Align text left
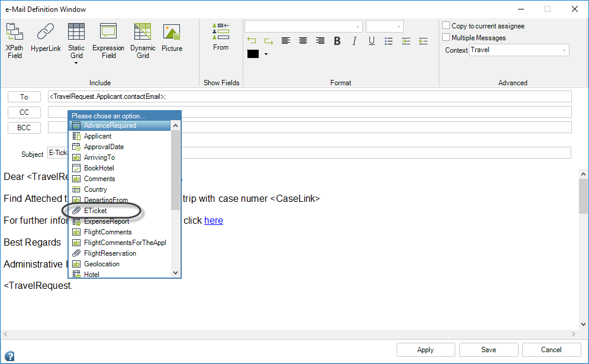The image size is (589, 364). pos(286,41)
